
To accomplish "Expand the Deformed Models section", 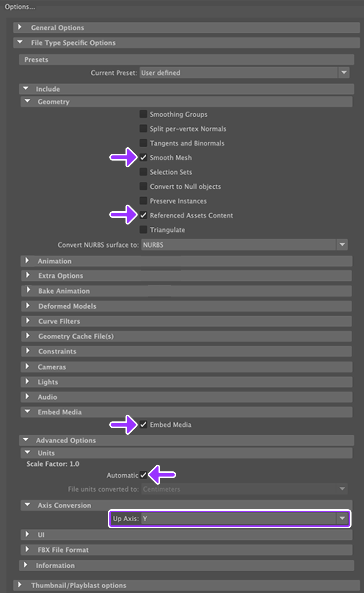I will [x=186, y=306].
